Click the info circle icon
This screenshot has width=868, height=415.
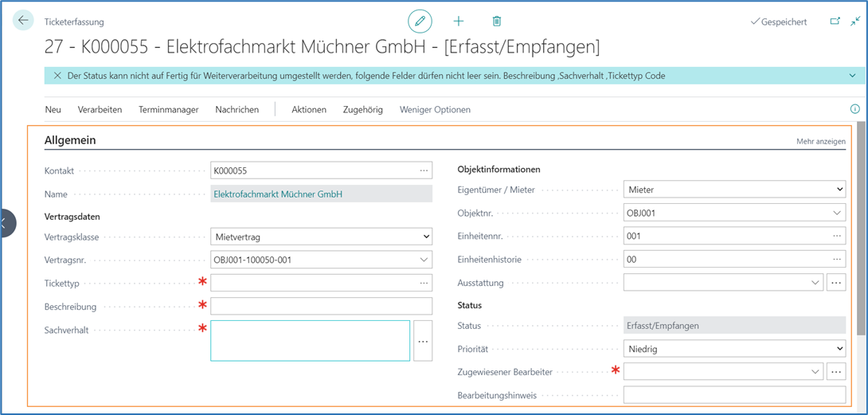[x=855, y=109]
